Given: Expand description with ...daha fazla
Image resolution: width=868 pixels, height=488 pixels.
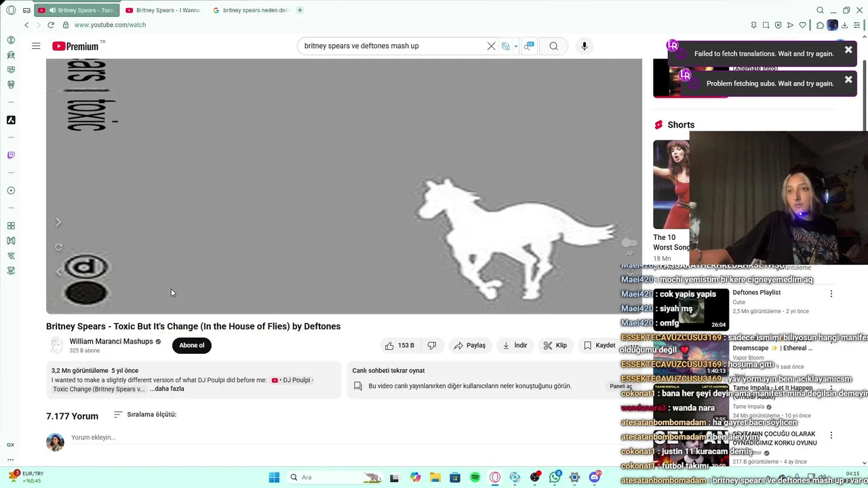Looking at the screenshot, I should (x=167, y=389).
